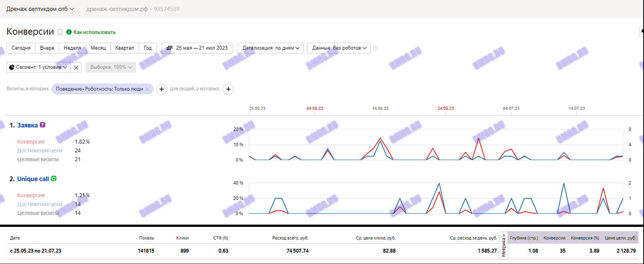Image resolution: width=644 pixels, height=264 pixels.
Task: Switch period to Квартал
Action: tap(125, 48)
